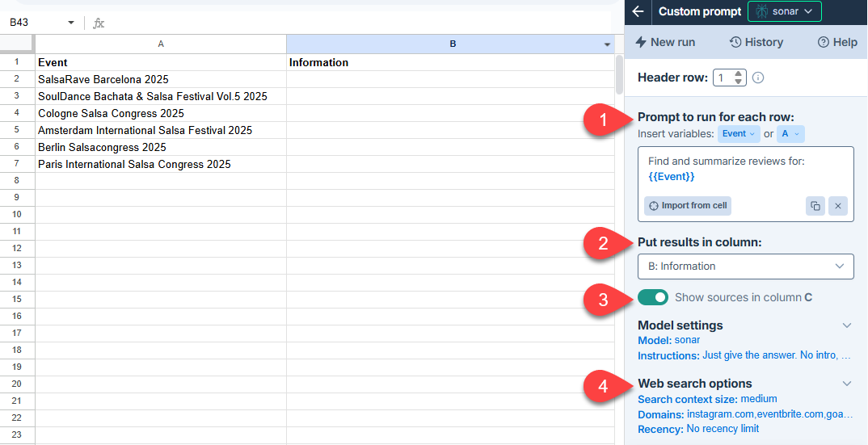868x445 pixels.
Task: Open the Help tab
Action: tap(837, 42)
